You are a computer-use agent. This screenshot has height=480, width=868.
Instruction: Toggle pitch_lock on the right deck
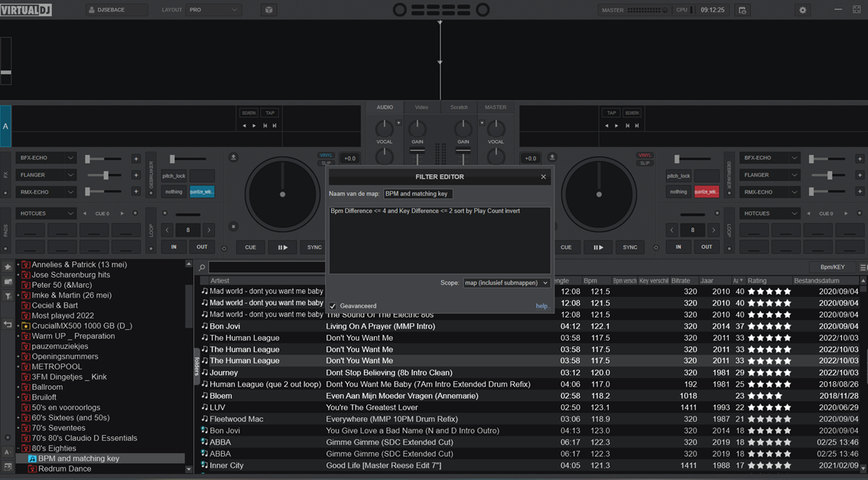point(678,176)
